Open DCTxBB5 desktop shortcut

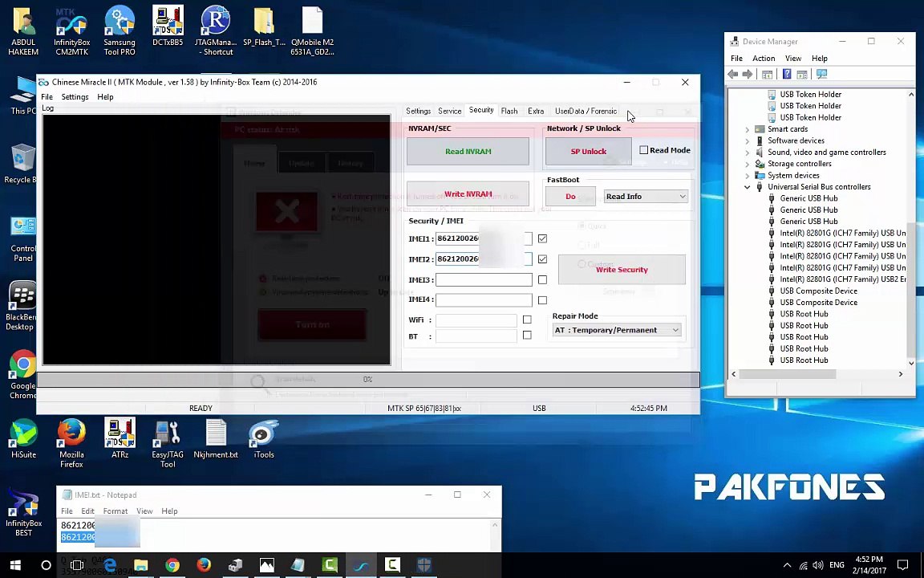pyautogui.click(x=168, y=26)
